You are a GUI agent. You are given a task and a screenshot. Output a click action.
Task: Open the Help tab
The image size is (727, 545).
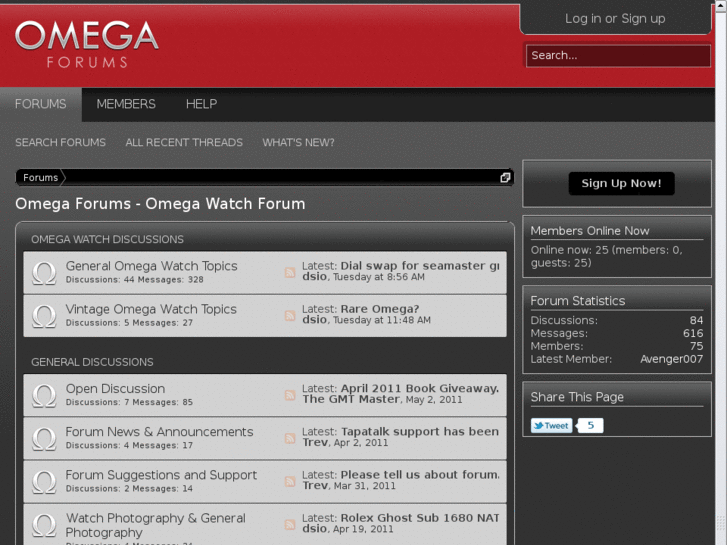pyautogui.click(x=201, y=104)
